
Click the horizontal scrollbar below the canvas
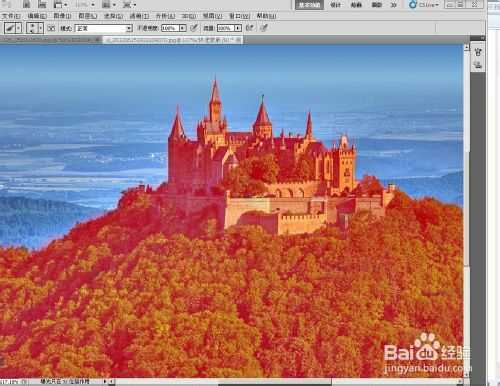[287, 381]
